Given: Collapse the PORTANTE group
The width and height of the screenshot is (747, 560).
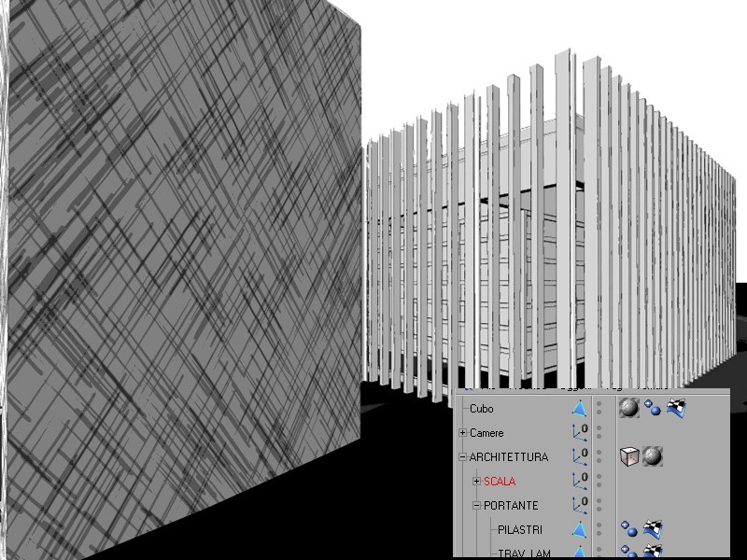Looking at the screenshot, I should coord(476,506).
